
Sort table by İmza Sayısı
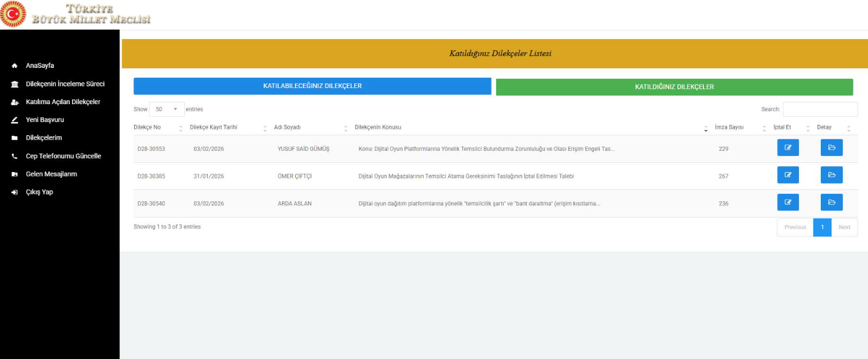741,127
